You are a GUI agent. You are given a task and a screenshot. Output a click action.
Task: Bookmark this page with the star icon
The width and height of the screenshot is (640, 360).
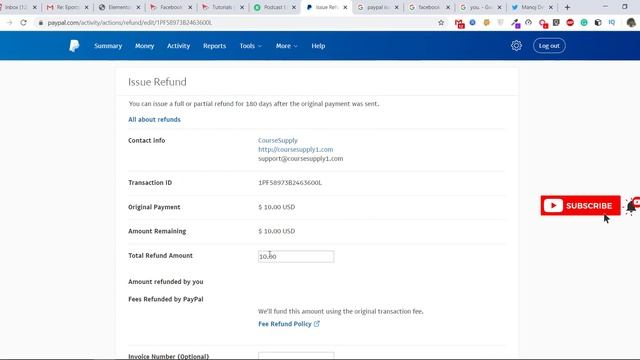click(441, 23)
